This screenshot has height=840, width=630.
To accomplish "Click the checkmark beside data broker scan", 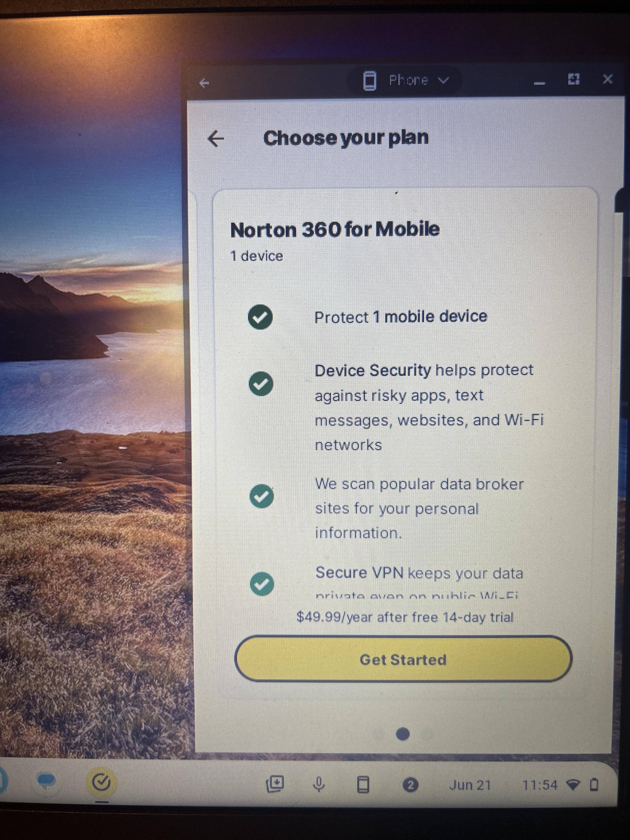I will click(262, 496).
